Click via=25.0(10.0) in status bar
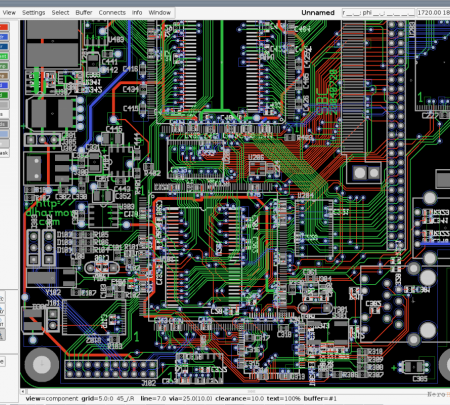Image resolution: width=450 pixels, height=405 pixels. pyautogui.click(x=190, y=399)
